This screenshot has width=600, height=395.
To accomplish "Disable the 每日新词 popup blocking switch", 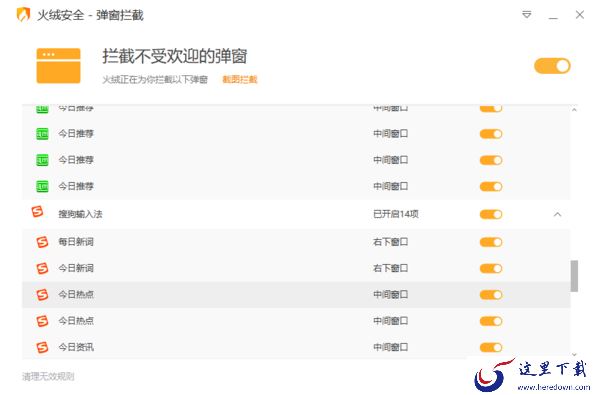I will [491, 242].
